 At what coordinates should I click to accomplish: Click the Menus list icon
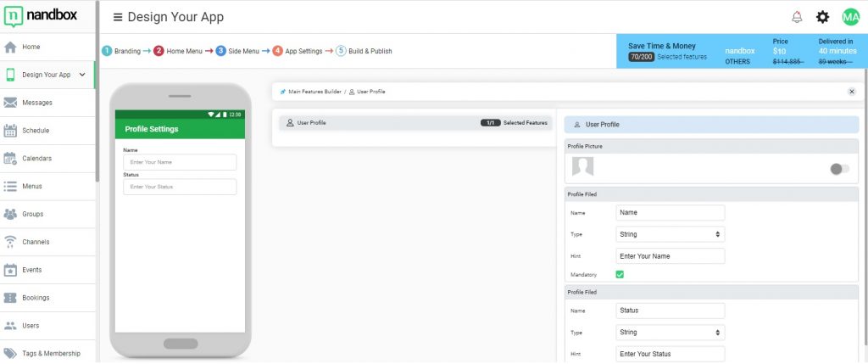tap(10, 186)
